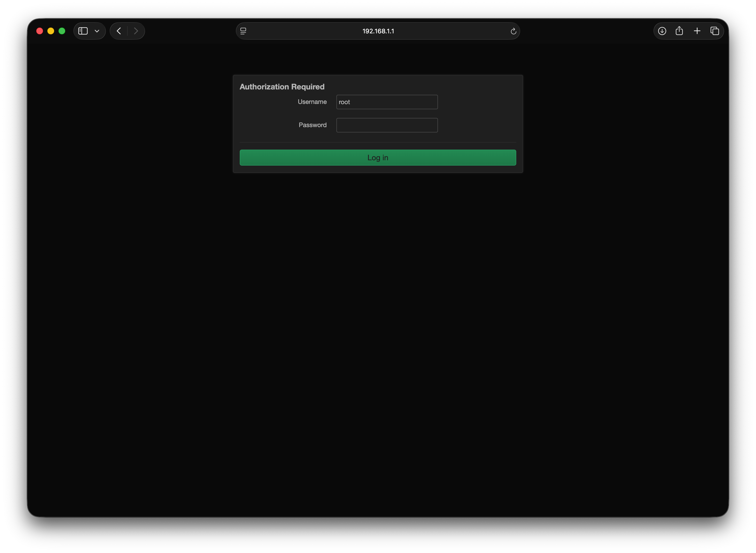Toggle the Safari sidebar icon

83,31
